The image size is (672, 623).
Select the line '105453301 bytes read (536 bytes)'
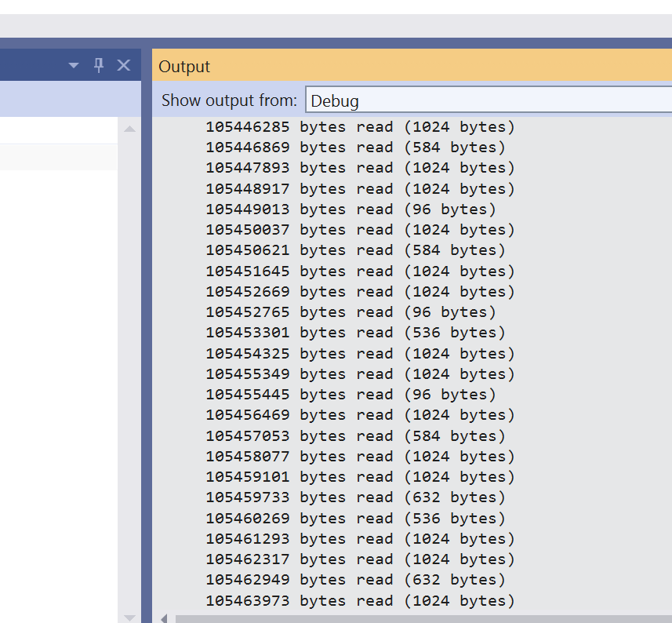(x=355, y=333)
